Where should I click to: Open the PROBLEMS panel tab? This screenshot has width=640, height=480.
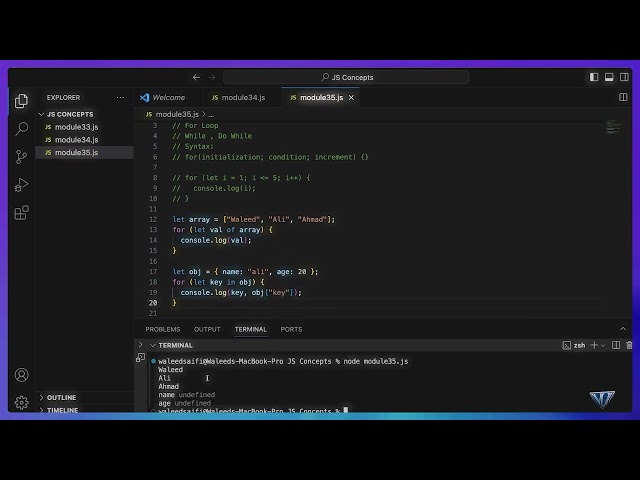162,329
